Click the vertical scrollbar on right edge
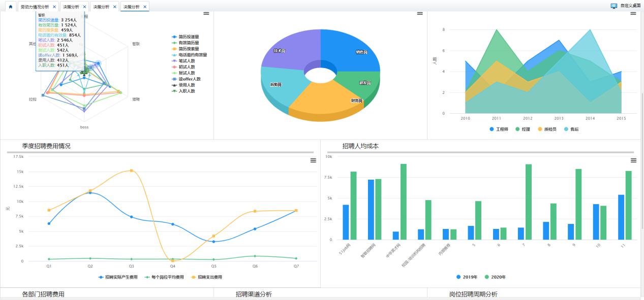 point(642,152)
